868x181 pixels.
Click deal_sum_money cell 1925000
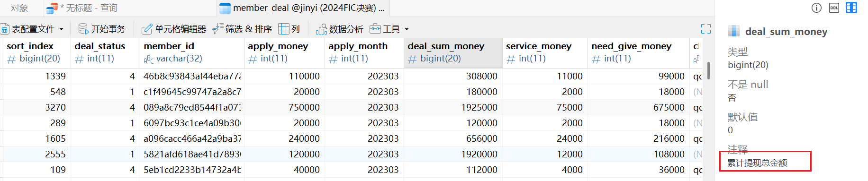coord(453,107)
